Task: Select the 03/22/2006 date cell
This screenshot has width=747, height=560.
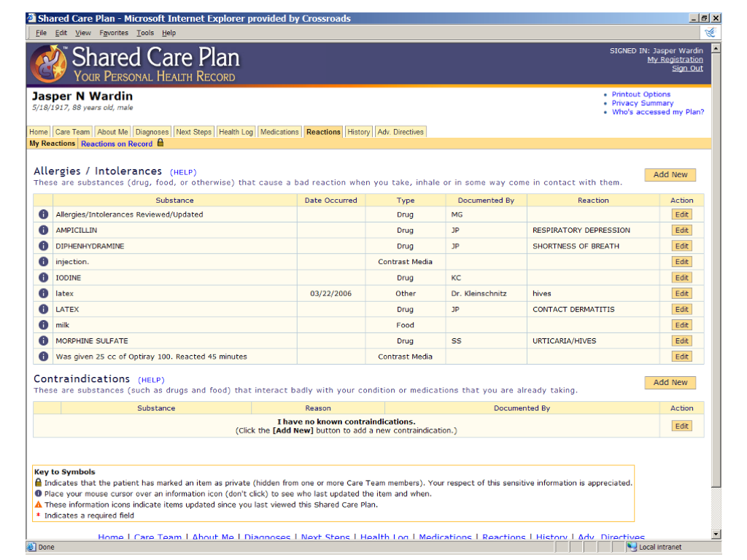Action: tap(330, 293)
